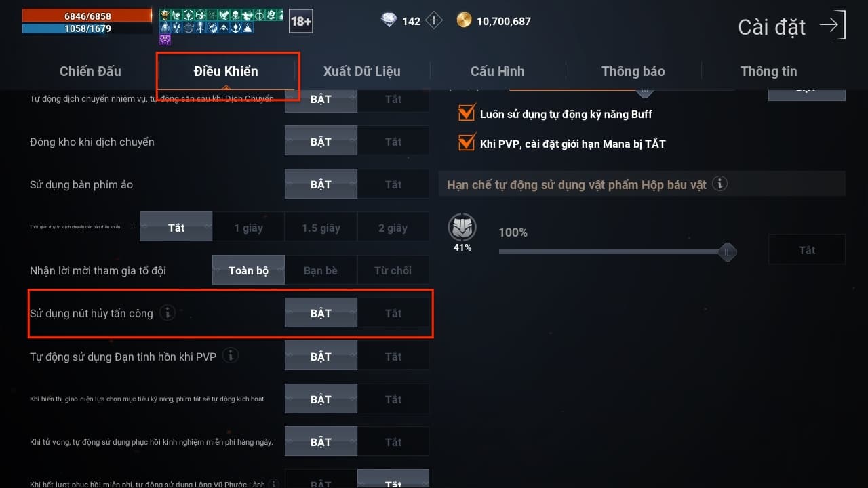This screenshot has height=488, width=868.
Task: Tap the plus icon to add diamonds
Action: pyautogui.click(x=434, y=20)
